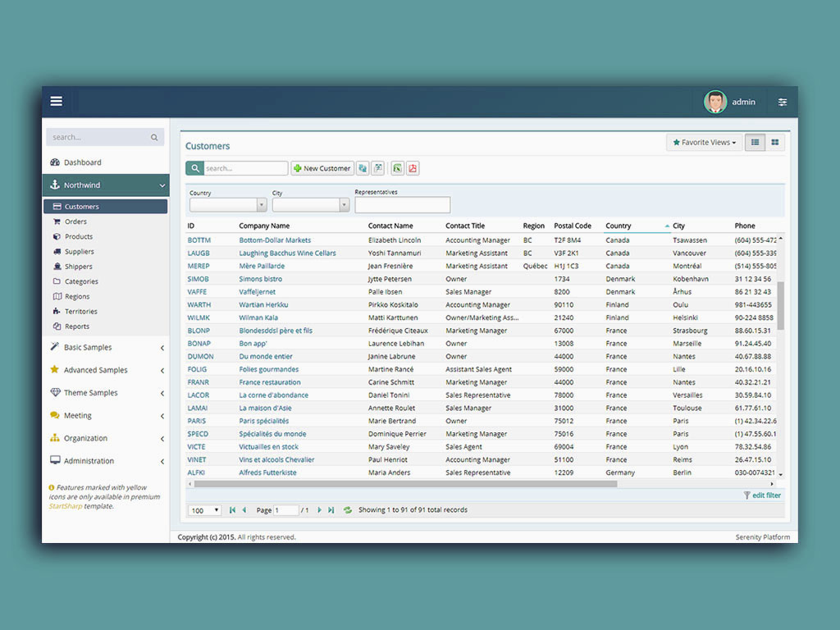Go to the last page of records
840x630 pixels.
(331, 510)
